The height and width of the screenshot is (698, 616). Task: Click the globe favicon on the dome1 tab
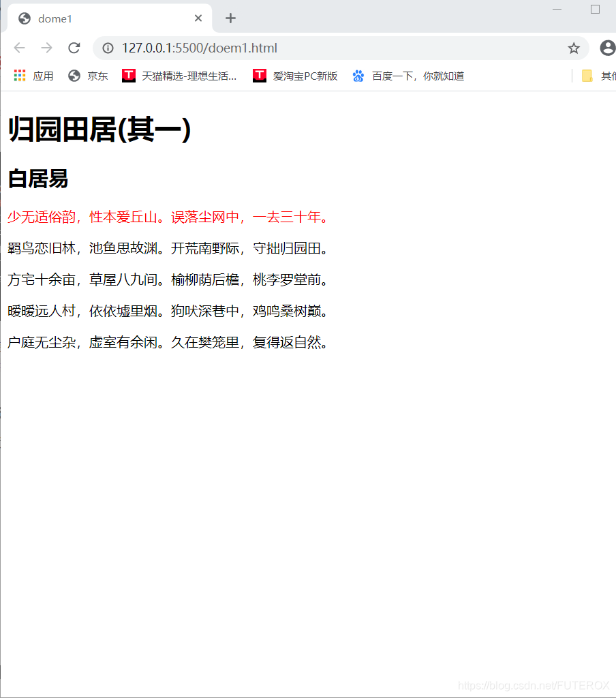tap(23, 18)
